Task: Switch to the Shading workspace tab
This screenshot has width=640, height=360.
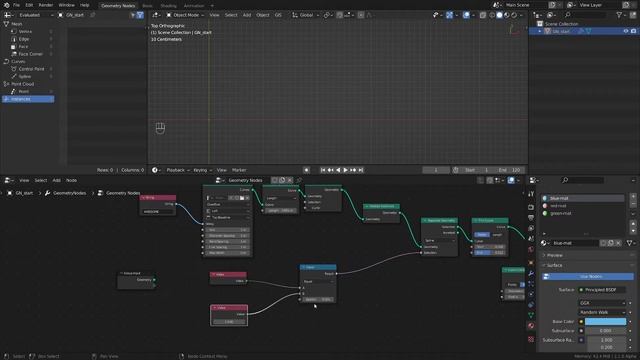Action: (x=169, y=6)
